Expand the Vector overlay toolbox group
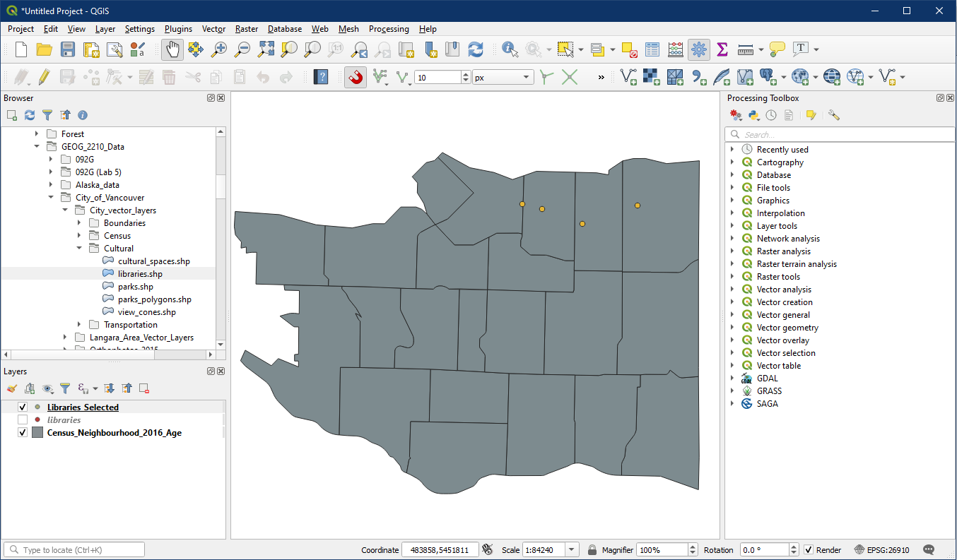The height and width of the screenshot is (560, 957). [732, 340]
